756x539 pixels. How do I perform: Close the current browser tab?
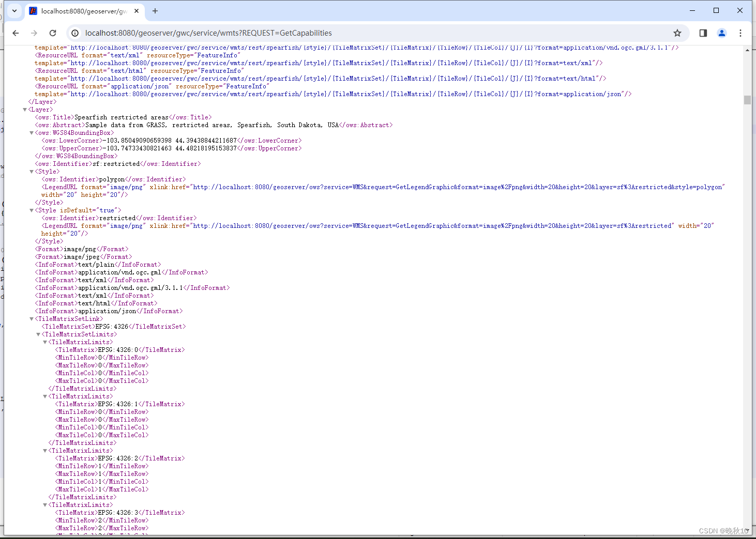[137, 10]
